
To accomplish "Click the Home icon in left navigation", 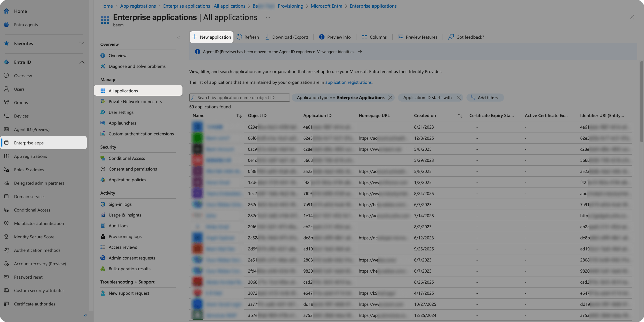I will (x=6, y=11).
